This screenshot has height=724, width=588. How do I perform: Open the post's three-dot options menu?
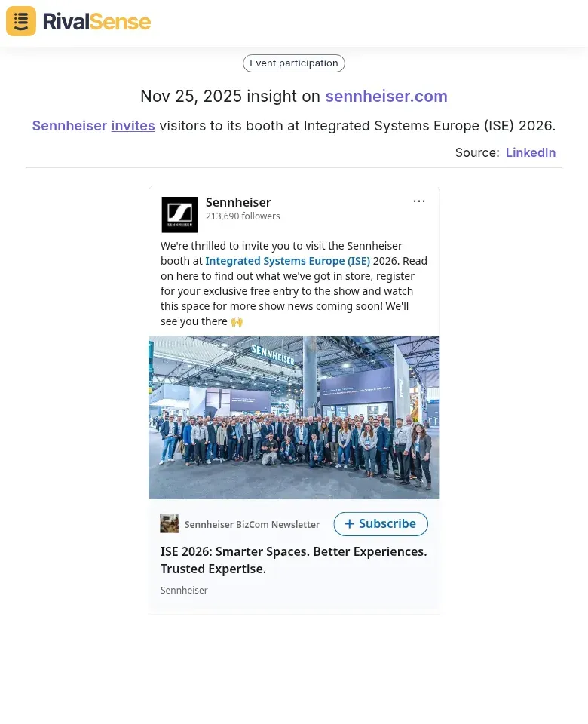click(419, 201)
